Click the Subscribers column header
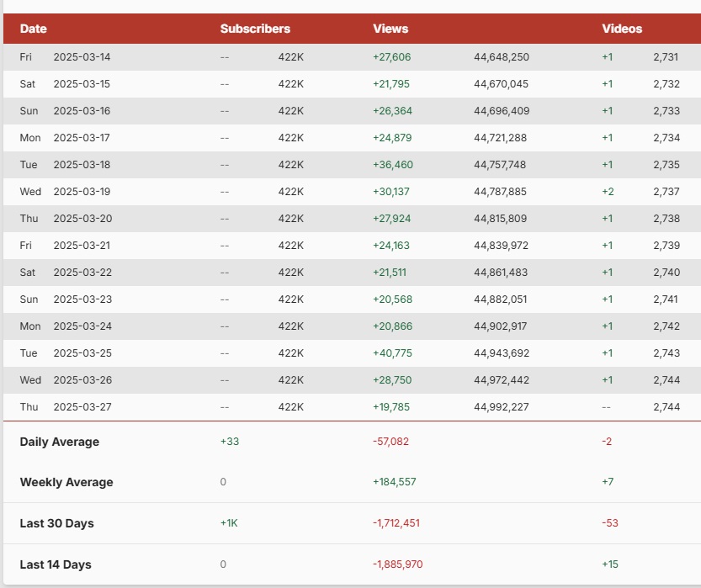Image resolution: width=701 pixels, height=588 pixels. click(255, 29)
